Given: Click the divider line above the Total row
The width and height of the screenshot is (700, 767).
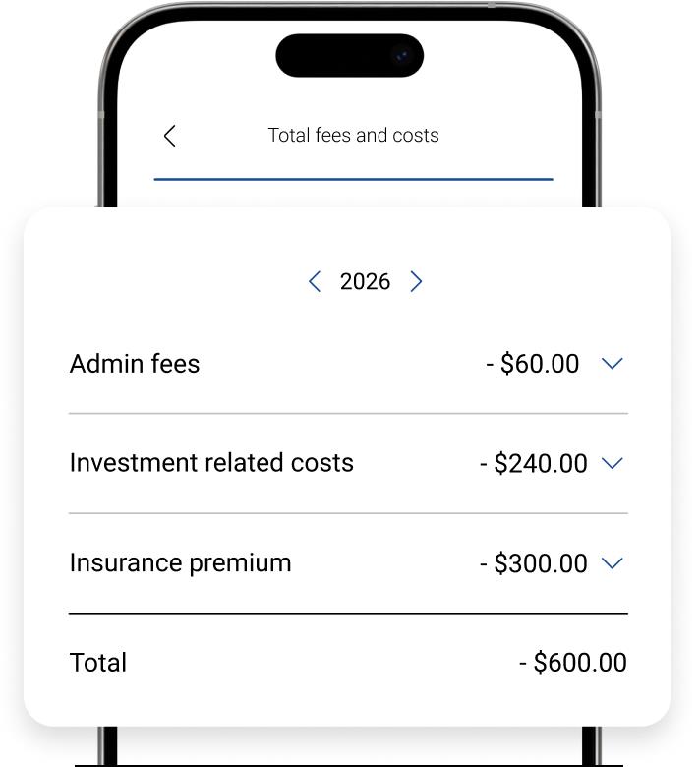Looking at the screenshot, I should point(348,614).
